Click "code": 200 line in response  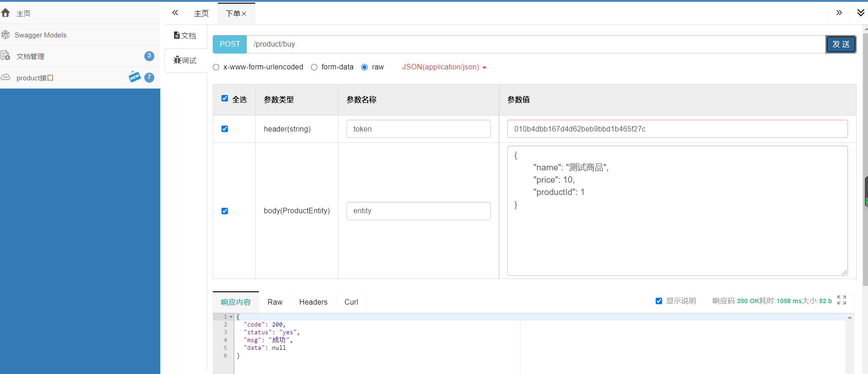click(x=264, y=324)
